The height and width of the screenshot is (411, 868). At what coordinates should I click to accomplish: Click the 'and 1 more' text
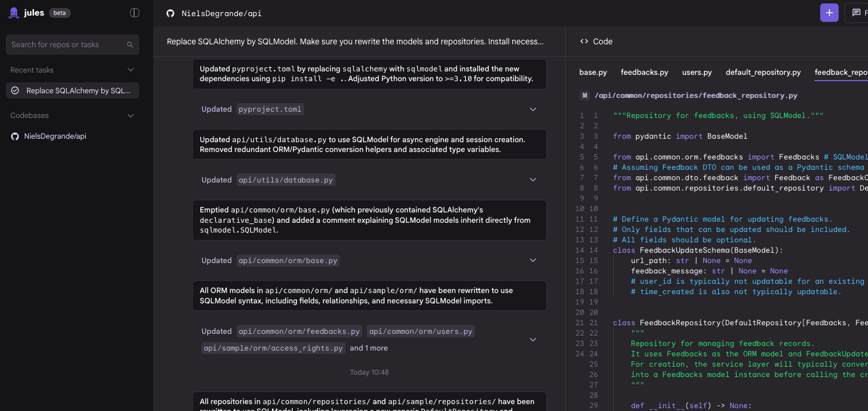(x=369, y=348)
